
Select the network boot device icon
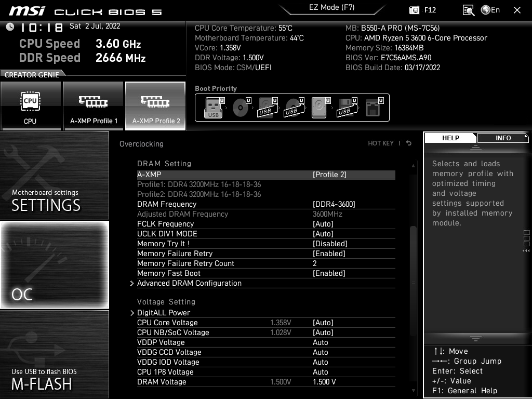pyautogui.click(x=372, y=108)
